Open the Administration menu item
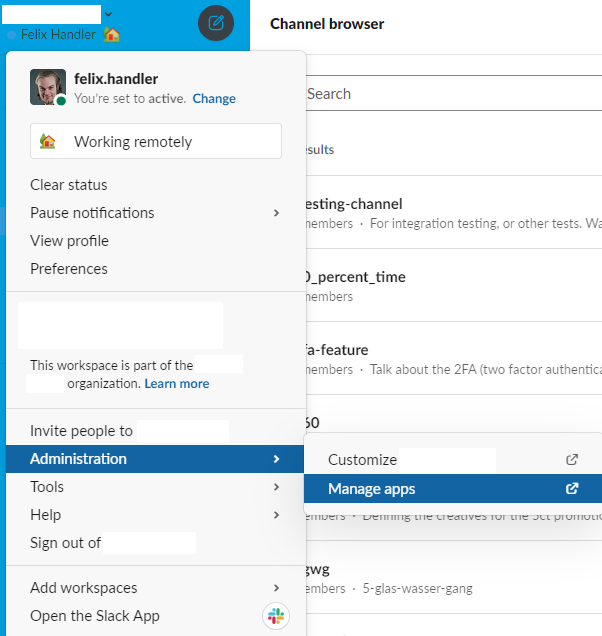This screenshot has width=602, height=636. [x=155, y=459]
